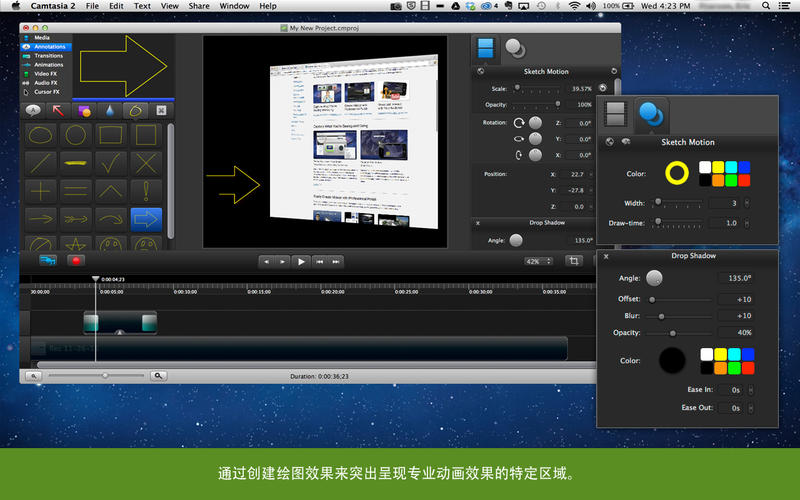The height and width of the screenshot is (500, 800).
Task: Pick the exclamation mark sketch shape
Action: point(146,189)
